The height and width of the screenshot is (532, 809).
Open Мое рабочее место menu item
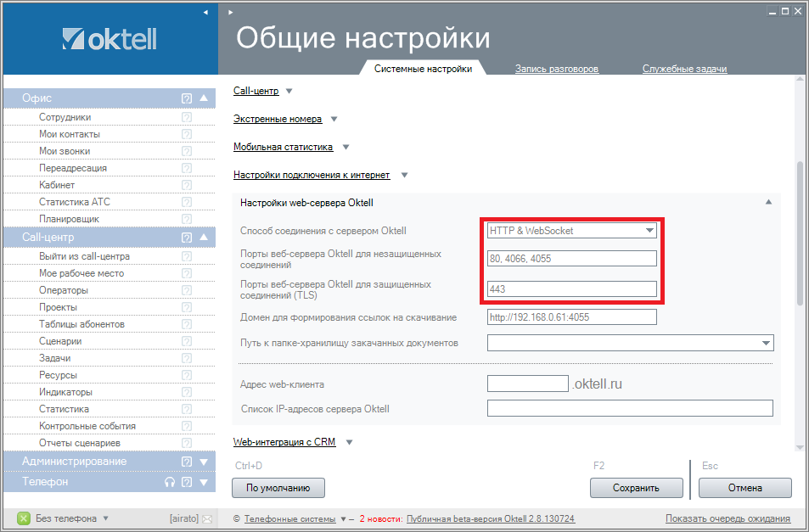(x=81, y=273)
